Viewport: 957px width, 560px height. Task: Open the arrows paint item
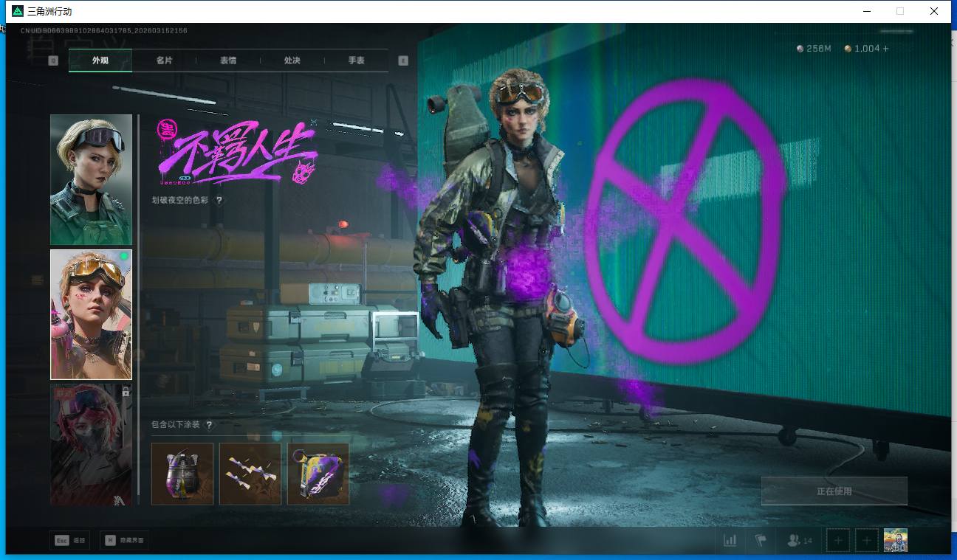pos(250,474)
